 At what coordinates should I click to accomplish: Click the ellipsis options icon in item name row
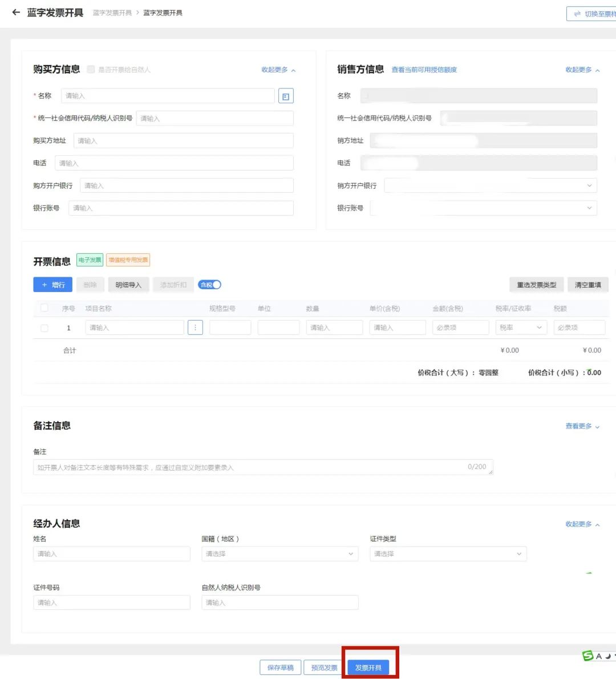195,327
